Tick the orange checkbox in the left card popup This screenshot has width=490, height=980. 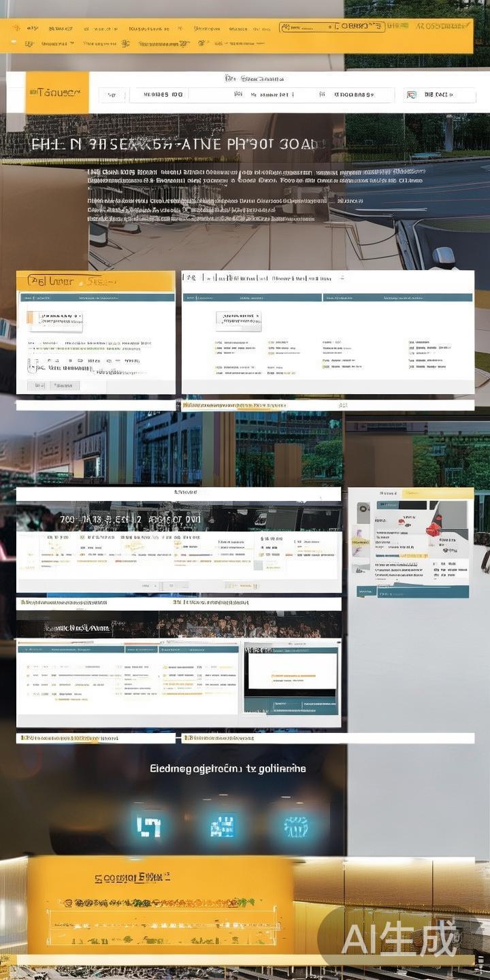pyautogui.click(x=31, y=318)
